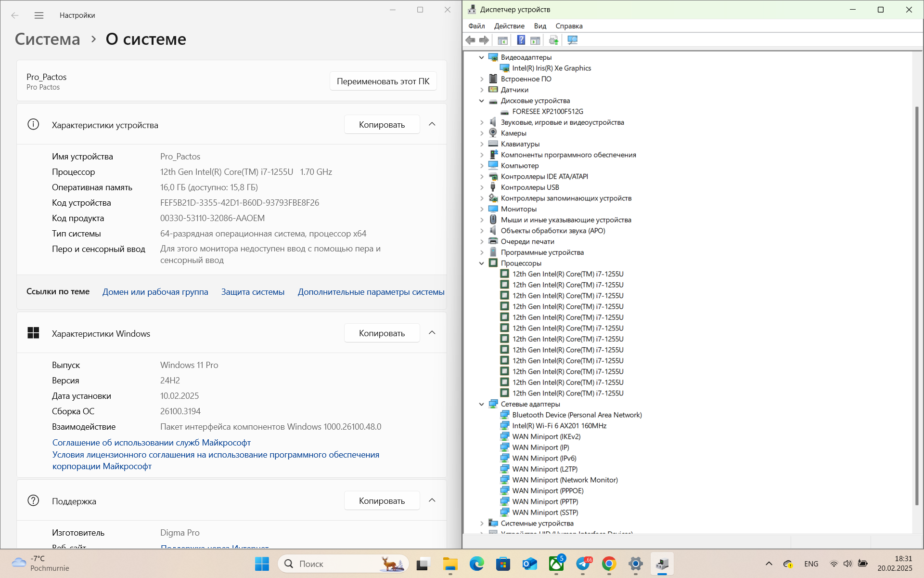Open Google Chrome from the taskbar
This screenshot has height=578, width=924.
tap(609, 564)
